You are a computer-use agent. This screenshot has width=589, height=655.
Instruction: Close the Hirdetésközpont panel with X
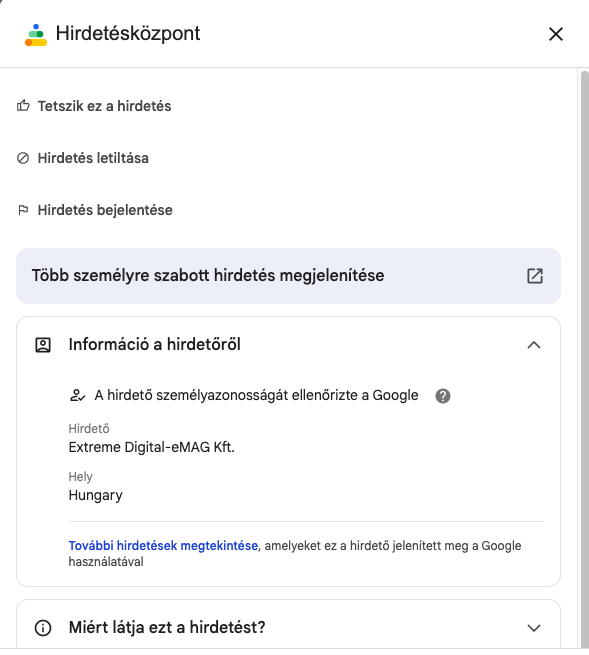click(556, 34)
